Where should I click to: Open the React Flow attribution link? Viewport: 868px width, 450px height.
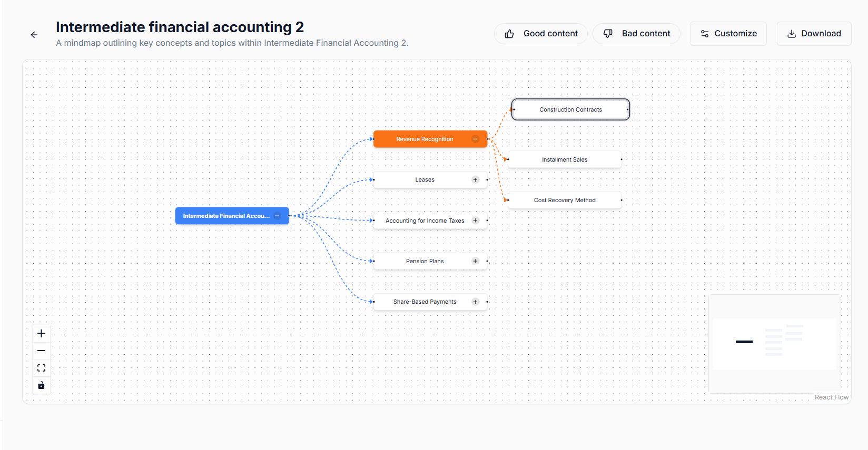pos(831,397)
